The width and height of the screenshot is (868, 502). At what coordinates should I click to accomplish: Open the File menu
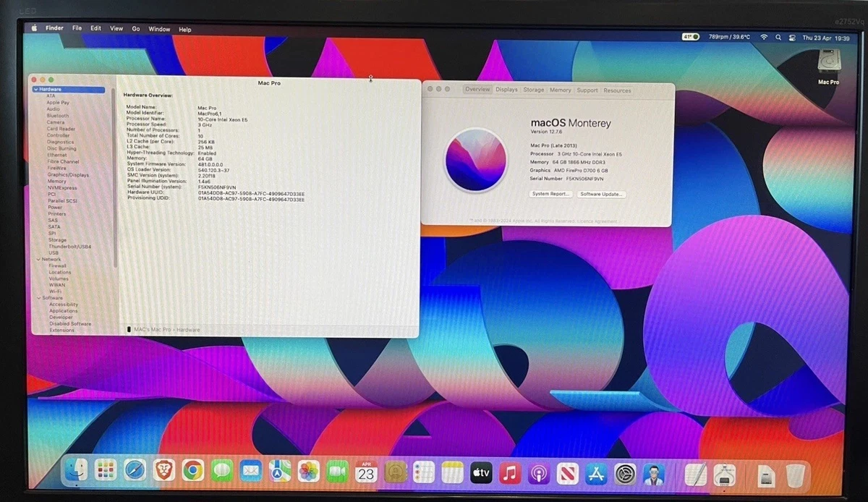click(77, 28)
